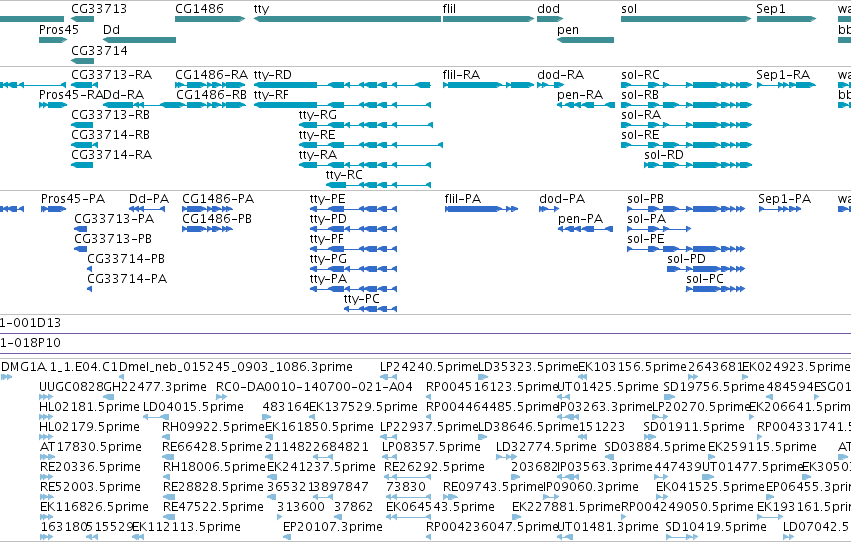The width and height of the screenshot is (851, 542).
Task: Select EST RE09743.5prime
Action: click(493, 487)
